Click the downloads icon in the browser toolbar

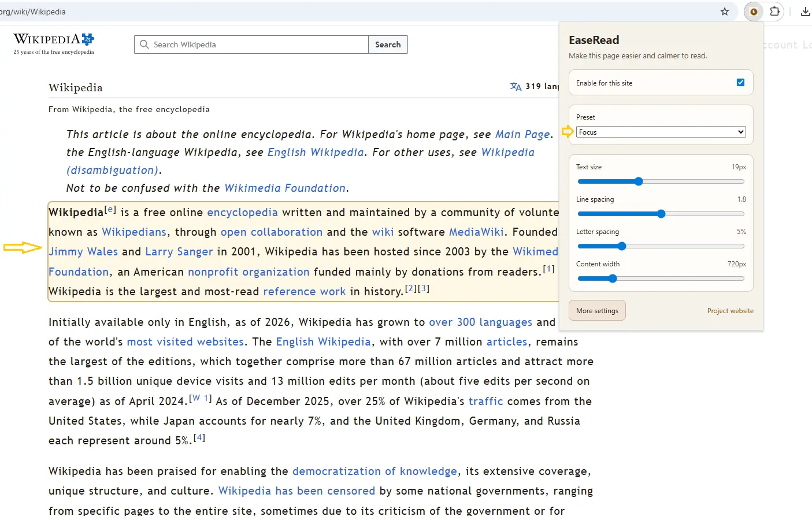(805, 11)
